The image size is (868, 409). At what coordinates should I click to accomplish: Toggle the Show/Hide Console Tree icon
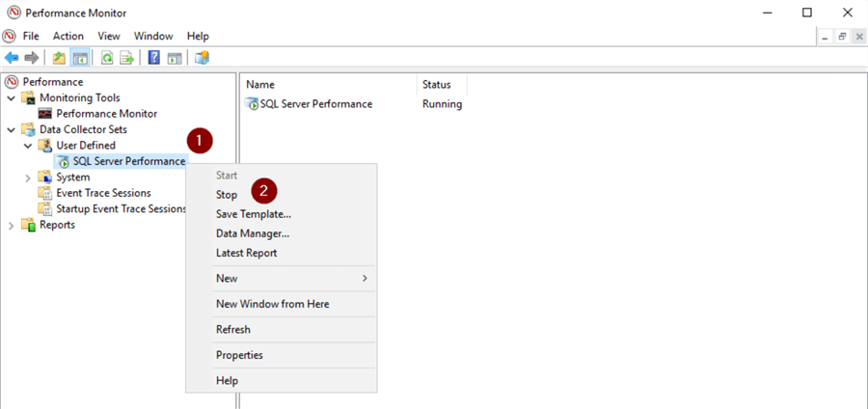80,58
